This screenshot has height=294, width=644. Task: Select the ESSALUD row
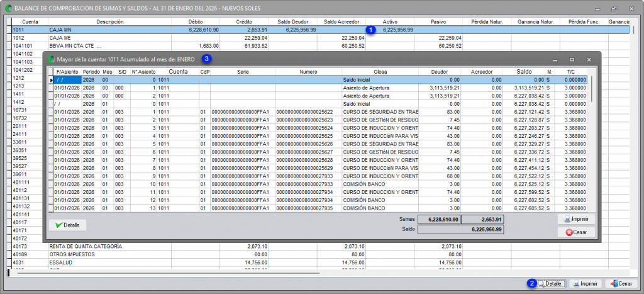pos(320,263)
